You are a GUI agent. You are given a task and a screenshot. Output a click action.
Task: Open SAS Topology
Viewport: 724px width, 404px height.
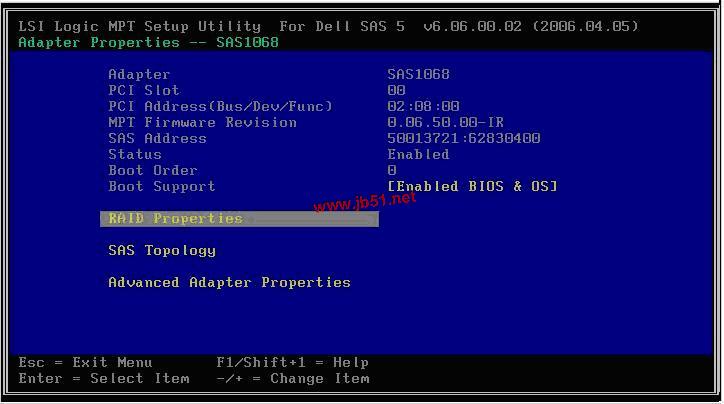(162, 251)
